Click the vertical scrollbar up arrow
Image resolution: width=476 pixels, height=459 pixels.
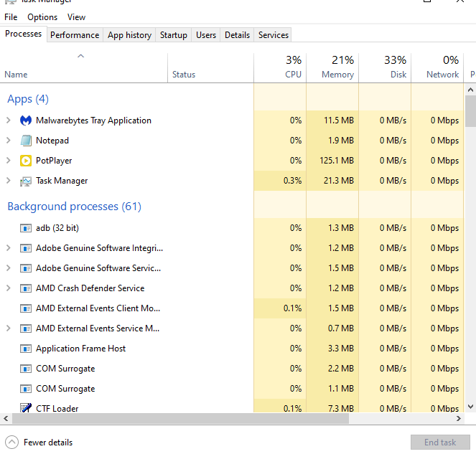pyautogui.click(x=470, y=90)
